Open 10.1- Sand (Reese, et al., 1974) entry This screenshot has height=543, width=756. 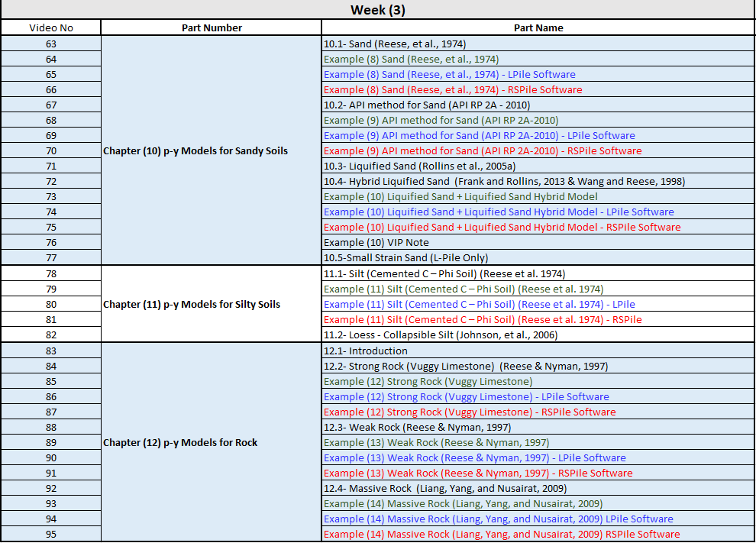[395, 44]
